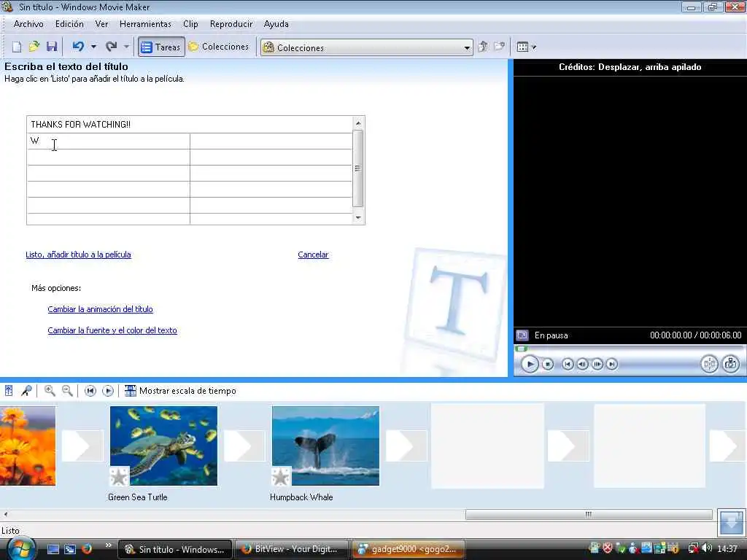
Task: Select the Green Sea Turtle clip
Action: 163,446
